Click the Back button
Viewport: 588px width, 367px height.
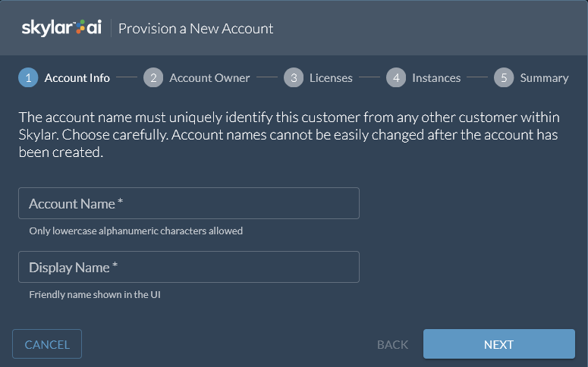(392, 344)
